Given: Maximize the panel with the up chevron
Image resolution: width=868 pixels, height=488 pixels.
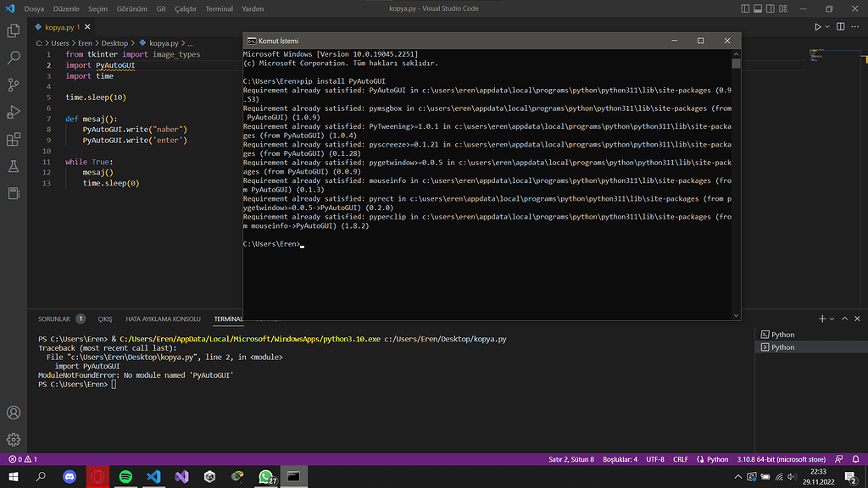Looking at the screenshot, I should [x=845, y=319].
